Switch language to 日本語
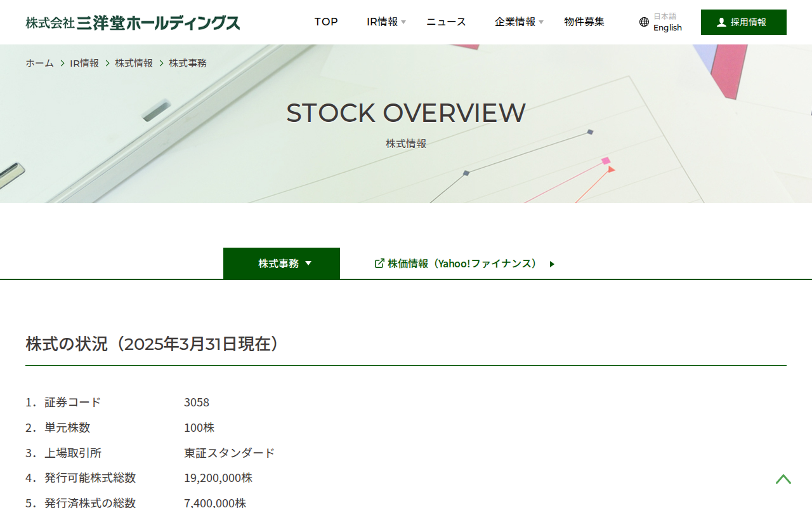 tap(665, 16)
